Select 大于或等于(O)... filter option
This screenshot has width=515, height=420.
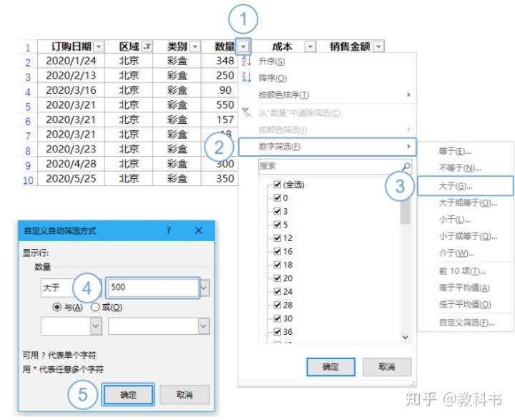click(x=465, y=202)
